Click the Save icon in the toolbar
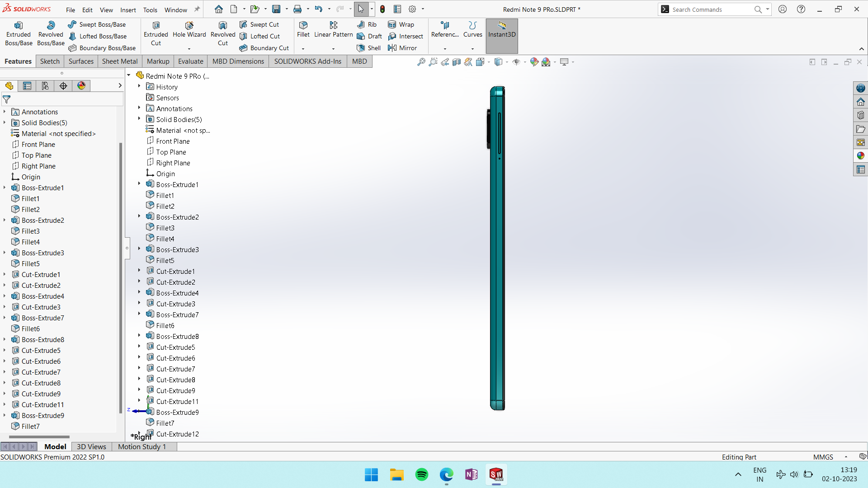 pos(276,9)
